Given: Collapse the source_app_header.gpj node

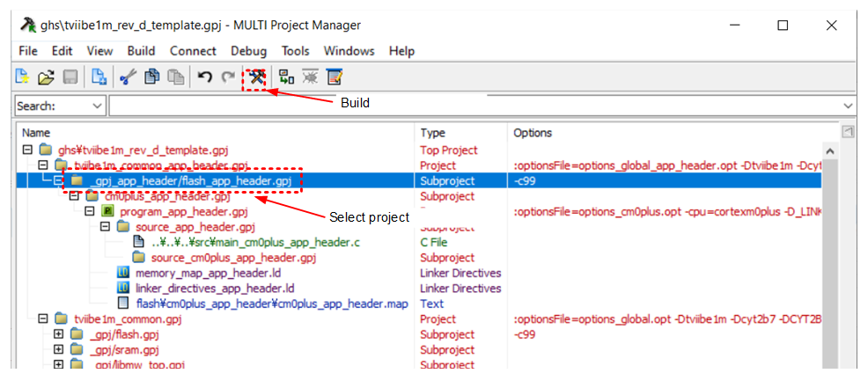Looking at the screenshot, I should tap(105, 227).
